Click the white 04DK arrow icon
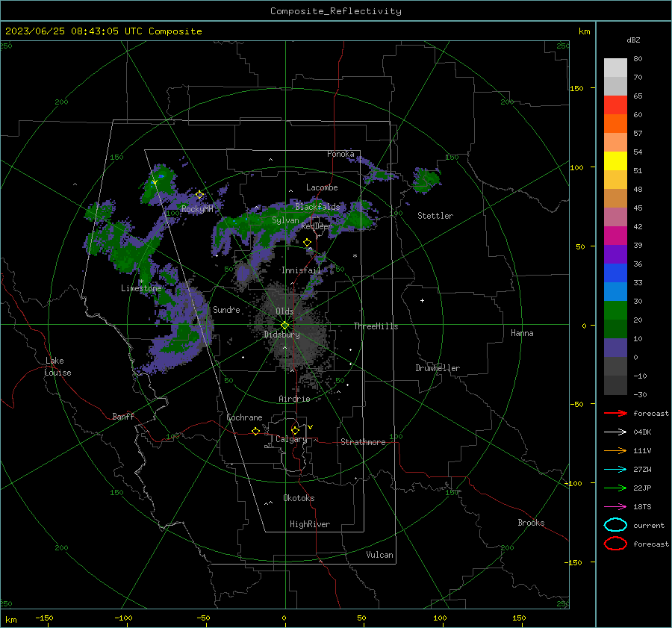This screenshot has height=628, width=672. tap(615, 432)
